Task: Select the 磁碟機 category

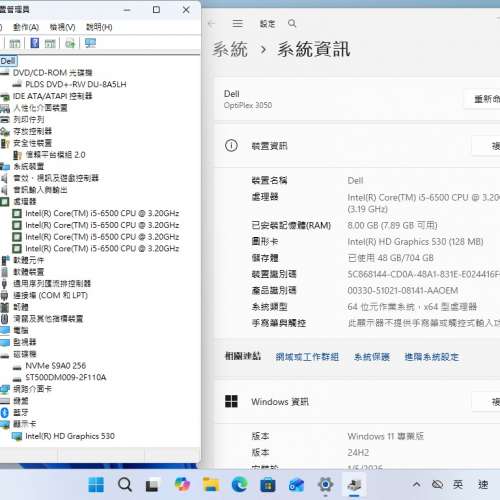Action: (x=24, y=354)
